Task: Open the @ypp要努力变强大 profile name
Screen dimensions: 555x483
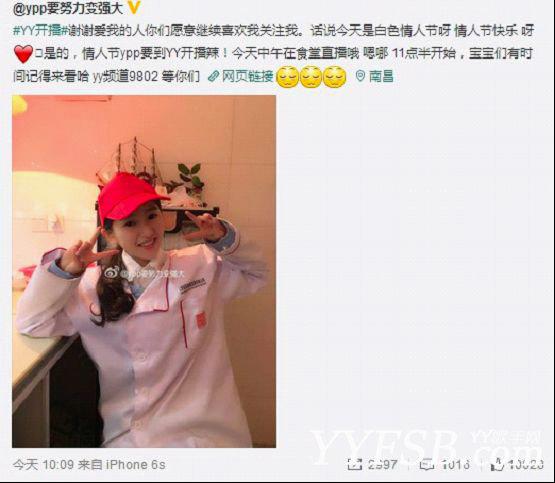Action: click(67, 8)
